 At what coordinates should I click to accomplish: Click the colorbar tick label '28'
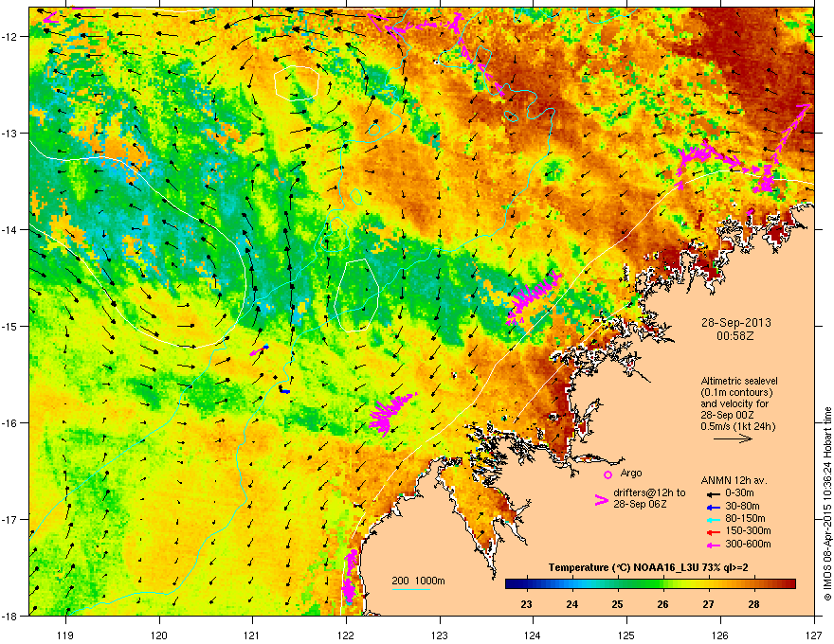[x=753, y=604]
